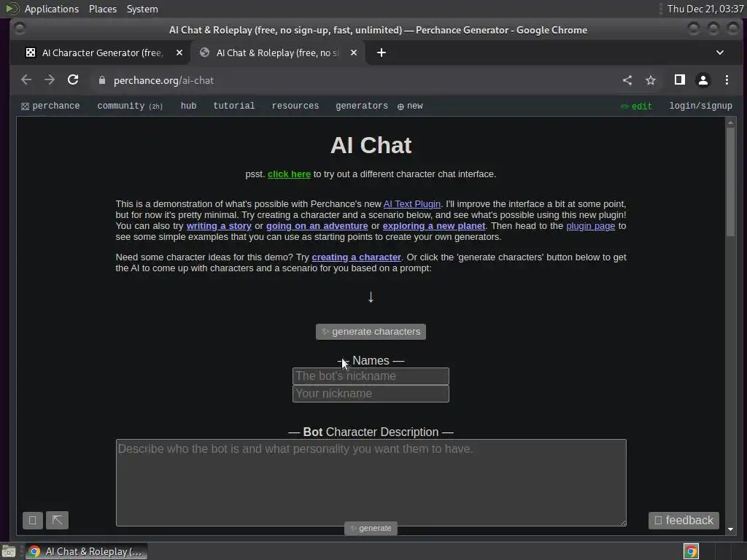
Task: Open the Places menu
Action: (x=102, y=9)
